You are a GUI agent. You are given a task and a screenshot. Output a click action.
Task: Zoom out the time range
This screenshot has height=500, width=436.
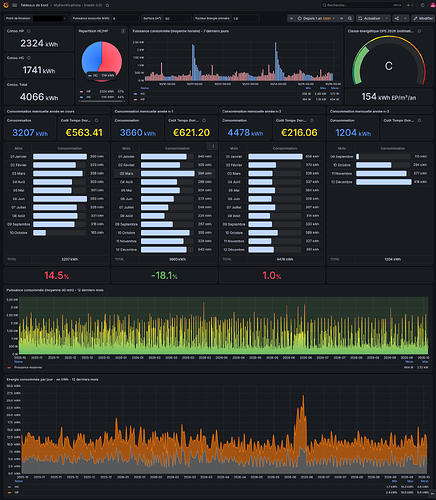(x=350, y=18)
